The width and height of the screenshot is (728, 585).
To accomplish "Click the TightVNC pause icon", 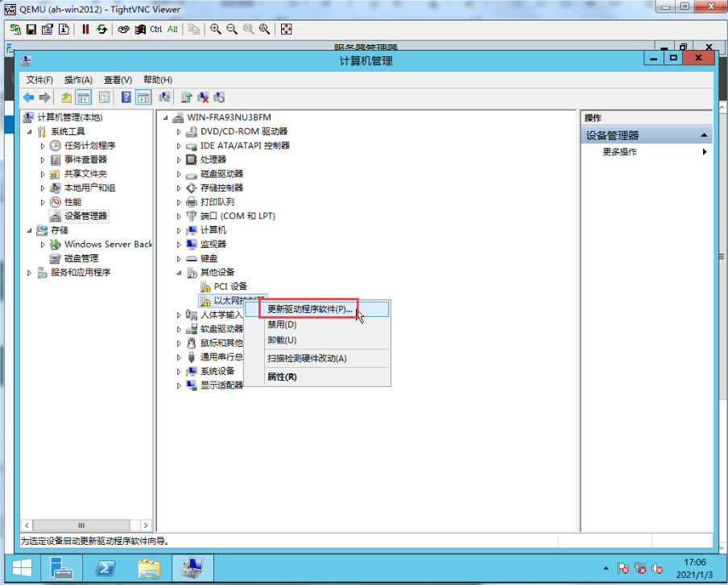I will pos(85,29).
